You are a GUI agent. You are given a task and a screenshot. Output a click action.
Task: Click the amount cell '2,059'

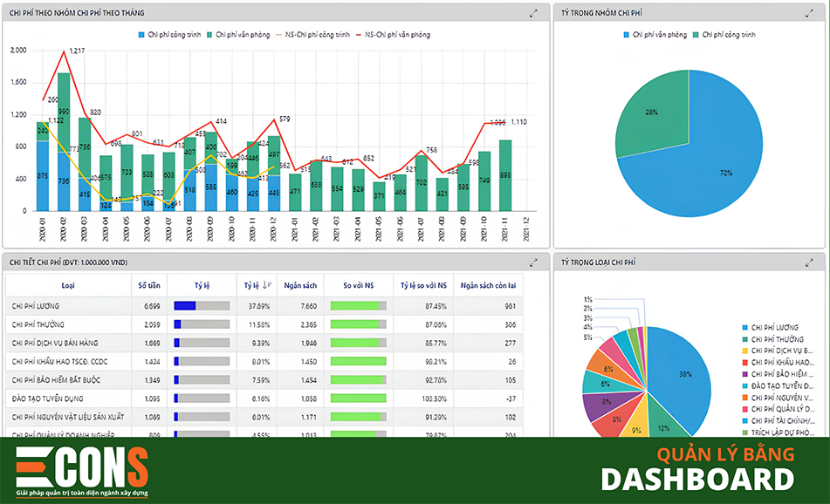(152, 324)
